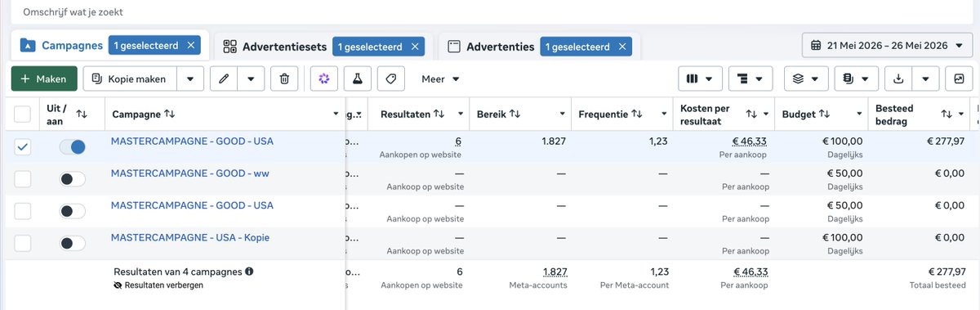Open the stacked layers icon dropdown

click(x=807, y=79)
